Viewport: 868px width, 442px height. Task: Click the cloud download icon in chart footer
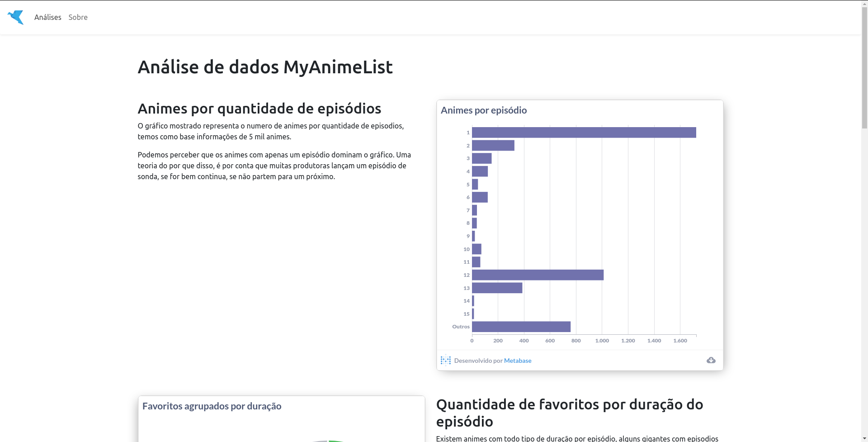tap(711, 360)
